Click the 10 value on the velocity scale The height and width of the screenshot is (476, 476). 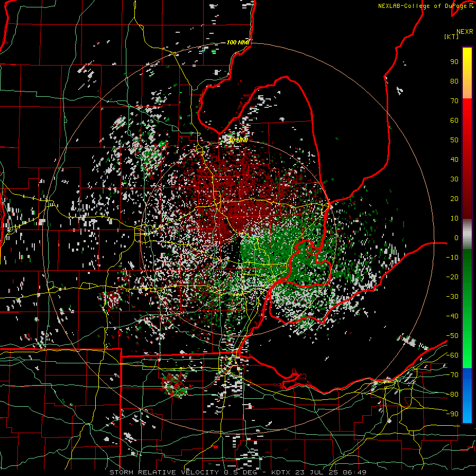point(454,218)
